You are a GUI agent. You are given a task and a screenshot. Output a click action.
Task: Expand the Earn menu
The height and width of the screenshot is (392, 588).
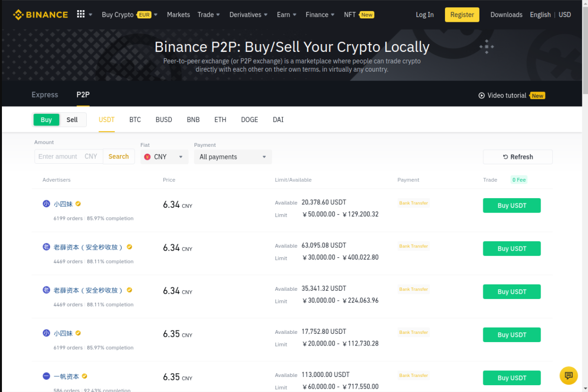286,15
